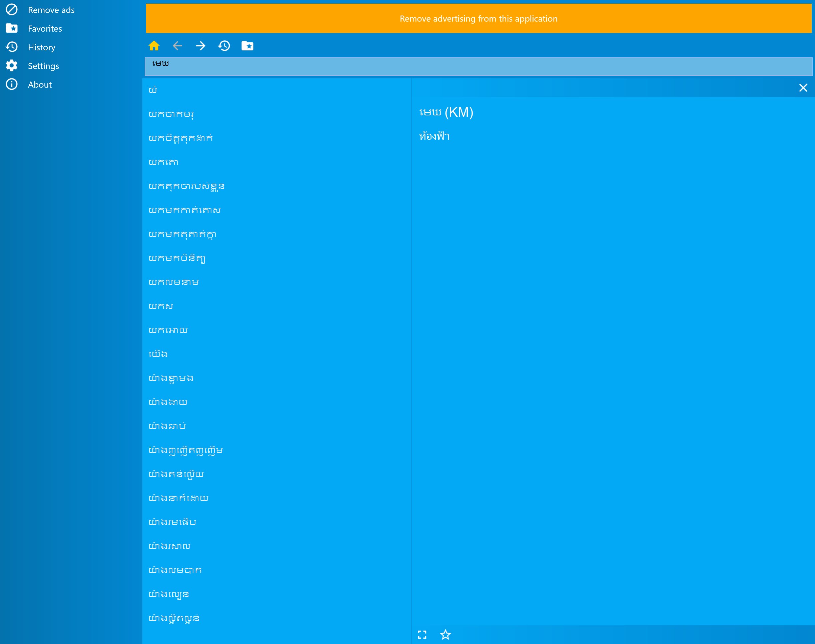Click the Remove ads circle icon

(x=12, y=9)
